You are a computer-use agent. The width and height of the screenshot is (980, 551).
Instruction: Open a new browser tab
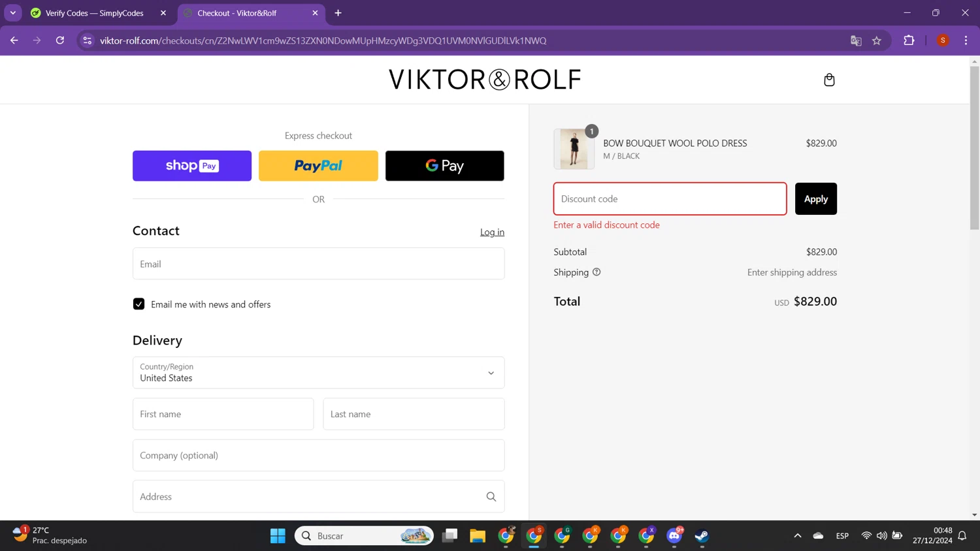(338, 13)
